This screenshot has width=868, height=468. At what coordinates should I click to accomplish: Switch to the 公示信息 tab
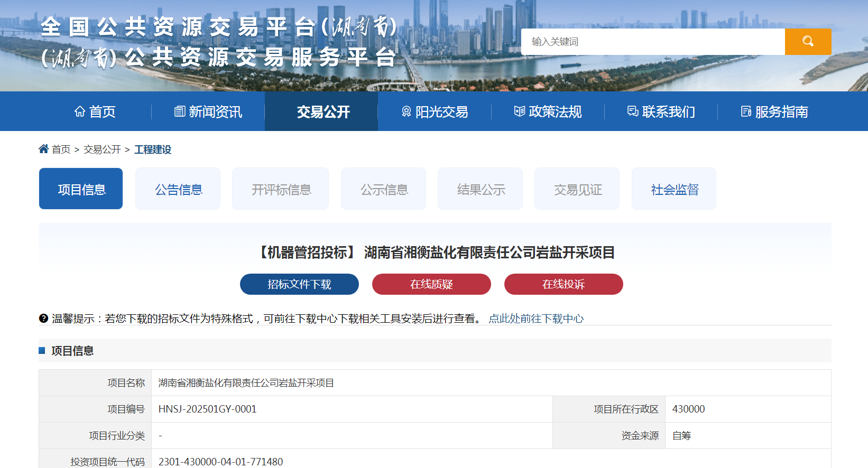tap(384, 189)
